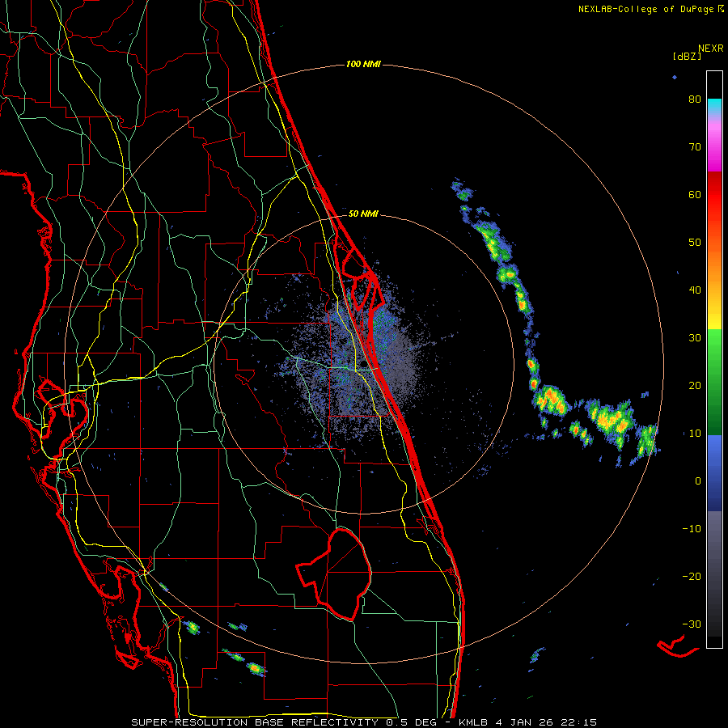This screenshot has width=728, height=728.
Task: Click the 60 dBZ scale label
Action: pos(695,194)
